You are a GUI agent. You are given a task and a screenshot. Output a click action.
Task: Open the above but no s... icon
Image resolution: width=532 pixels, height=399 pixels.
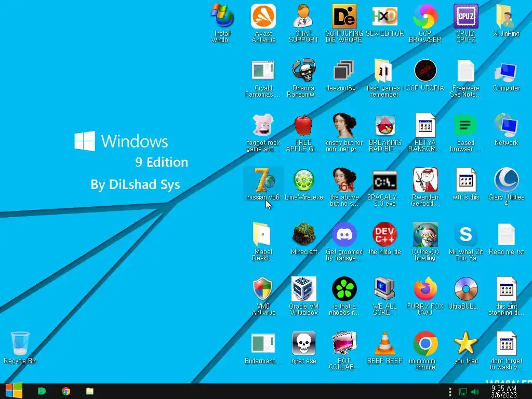(344, 187)
